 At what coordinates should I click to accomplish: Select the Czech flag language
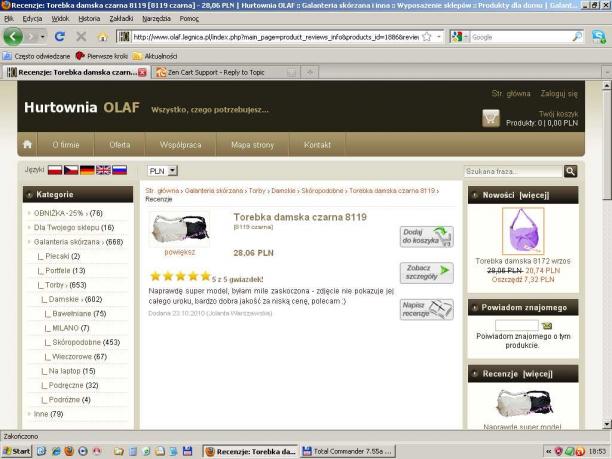pyautogui.click(x=71, y=170)
